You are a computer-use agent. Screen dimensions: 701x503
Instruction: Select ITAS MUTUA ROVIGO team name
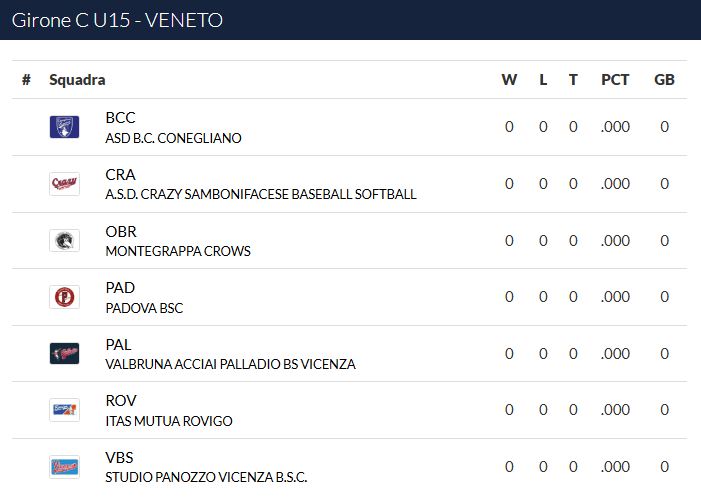point(169,421)
